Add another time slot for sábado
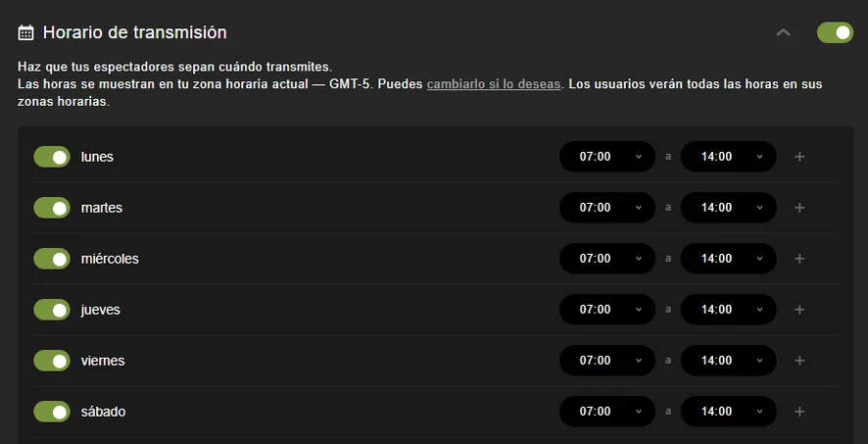 (799, 412)
